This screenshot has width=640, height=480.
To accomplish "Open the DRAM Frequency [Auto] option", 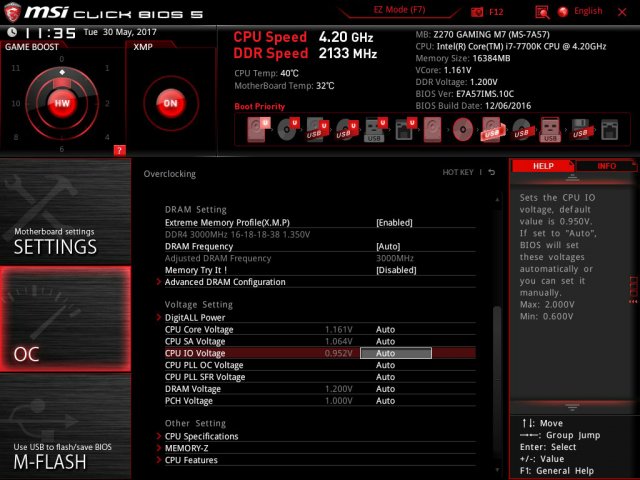I will [388, 247].
